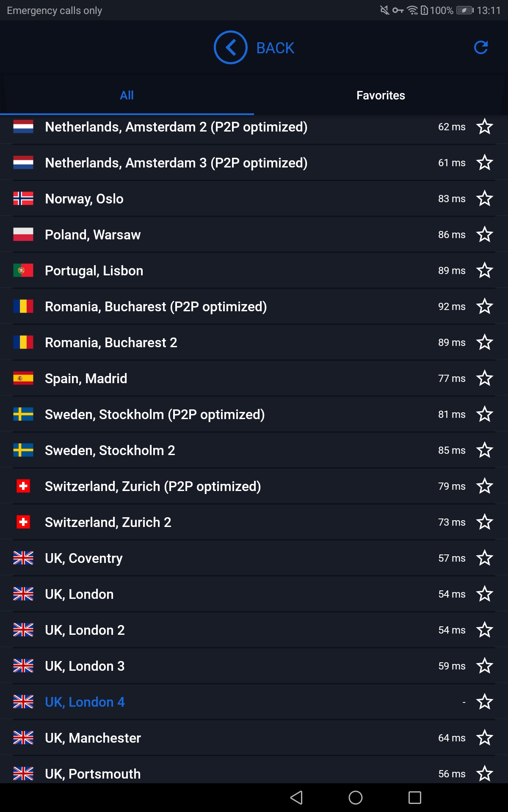Select Netherlands, Amsterdam 3 (P2P optimized)
Screen dimensions: 508x812
pos(254,162)
